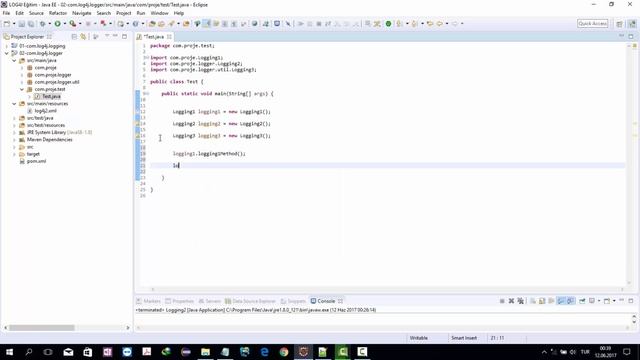The image size is (640, 360).
Task: Open Project Explorer view menu triangle
Action: (107, 36)
